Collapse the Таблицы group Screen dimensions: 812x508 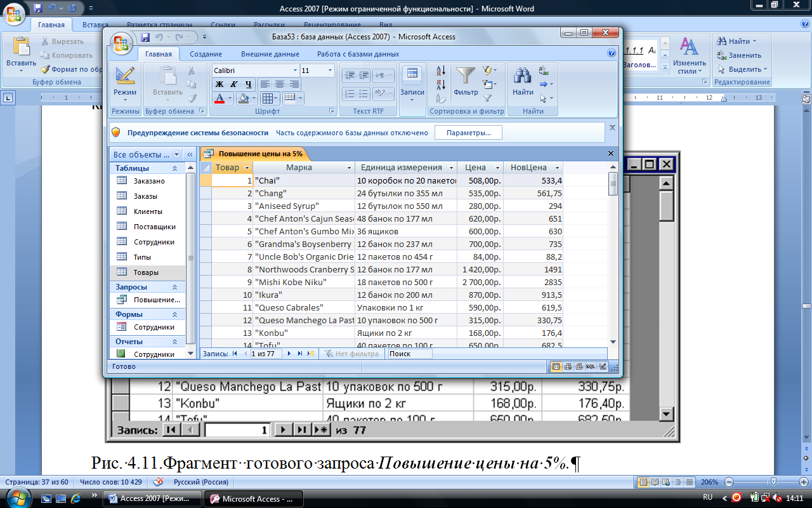[x=175, y=168]
